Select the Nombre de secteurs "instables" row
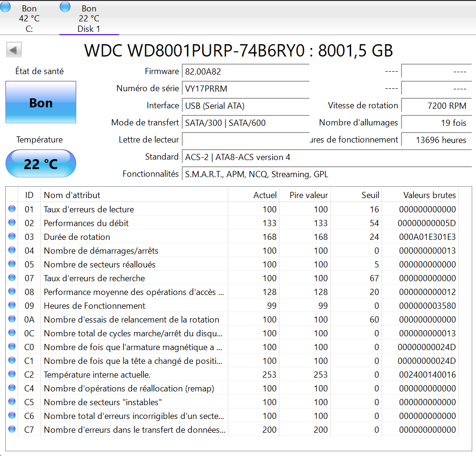The height and width of the screenshot is (456, 476). (232, 402)
